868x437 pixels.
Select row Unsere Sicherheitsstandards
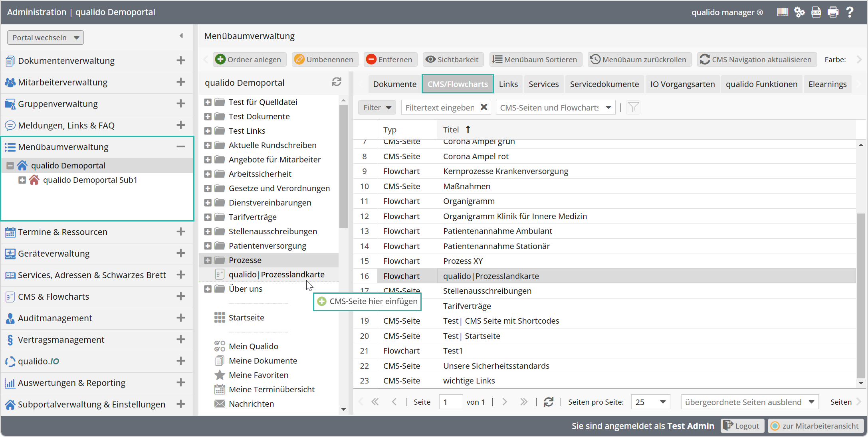click(x=604, y=366)
